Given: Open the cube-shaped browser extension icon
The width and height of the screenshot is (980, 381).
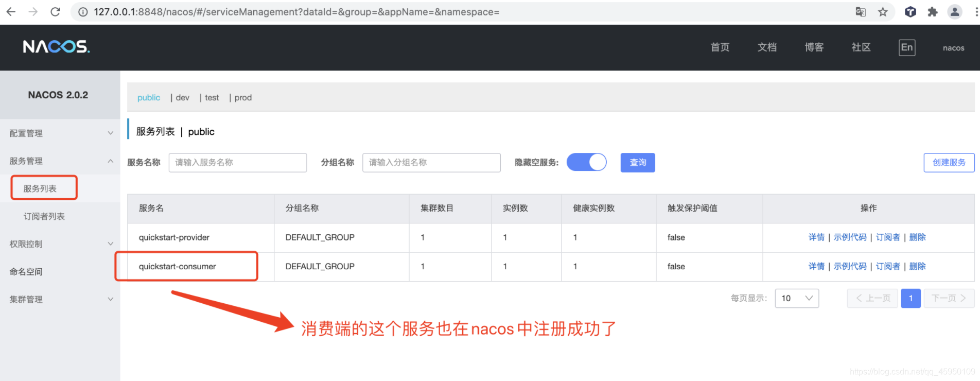Looking at the screenshot, I should (x=910, y=12).
